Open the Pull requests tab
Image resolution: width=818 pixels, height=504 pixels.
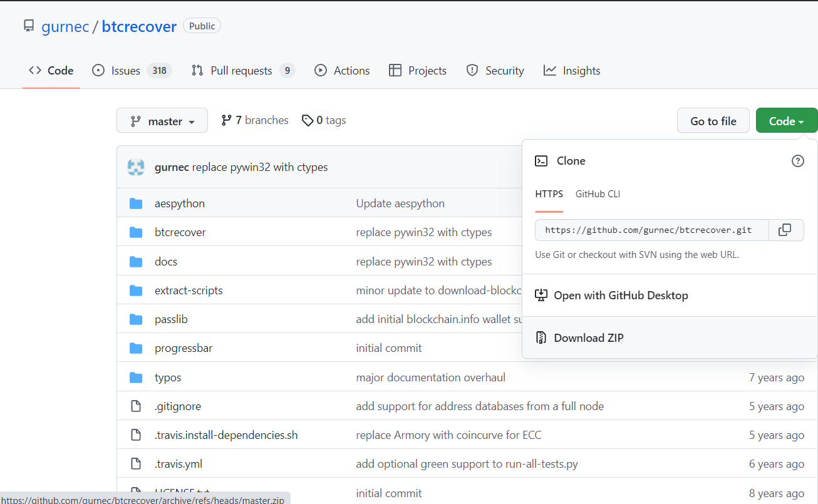point(243,71)
